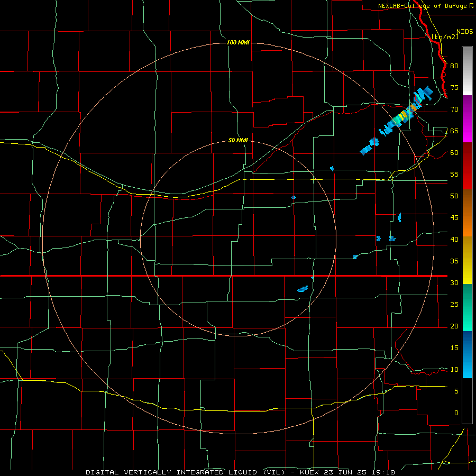
Task: Click the 10 value on the color scale
Action: (454, 370)
